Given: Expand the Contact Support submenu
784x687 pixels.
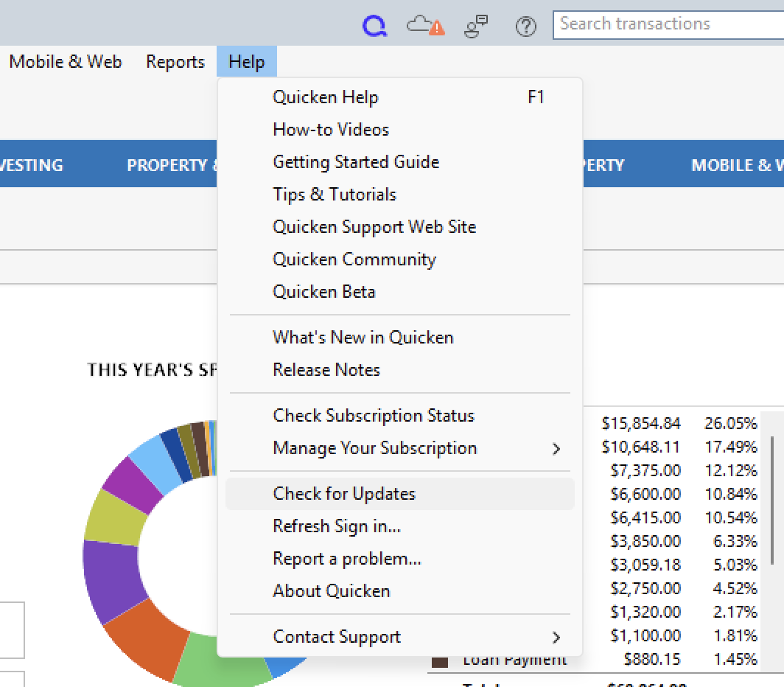Looking at the screenshot, I should [x=337, y=637].
